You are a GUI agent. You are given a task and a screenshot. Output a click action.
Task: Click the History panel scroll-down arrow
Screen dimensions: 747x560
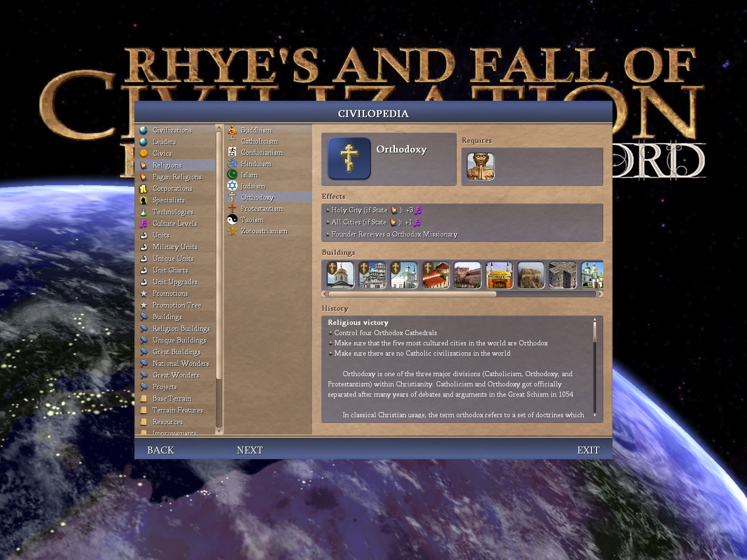595,415
